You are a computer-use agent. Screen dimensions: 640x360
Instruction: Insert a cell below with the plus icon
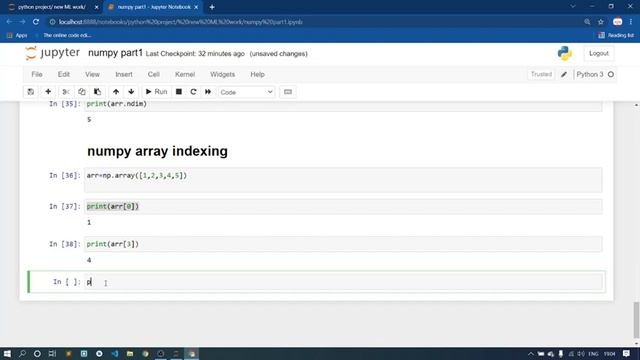tap(48, 92)
